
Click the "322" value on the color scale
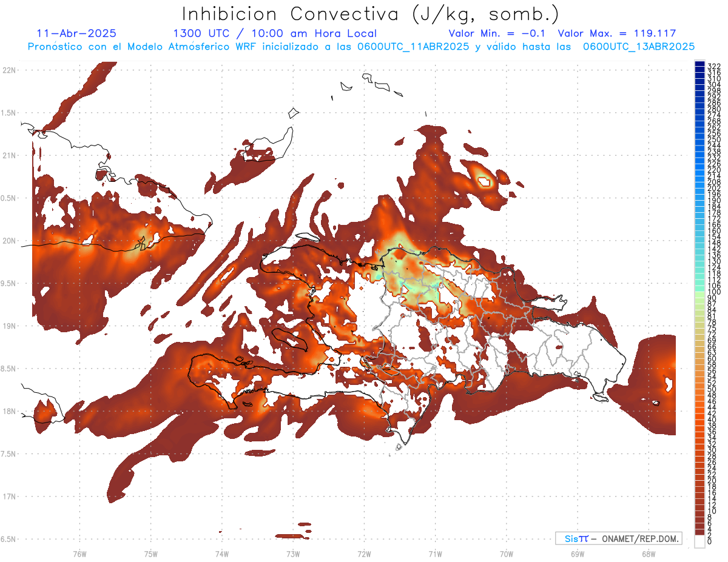[x=714, y=65]
